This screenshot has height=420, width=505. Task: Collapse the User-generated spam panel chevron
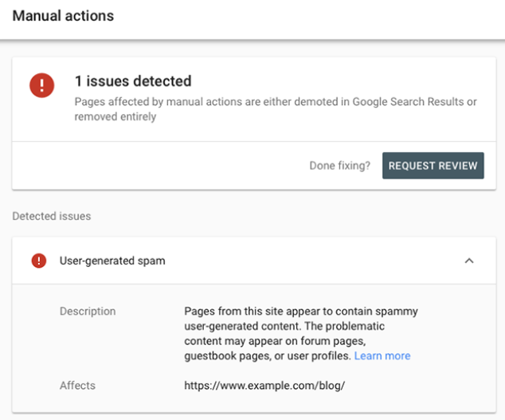click(x=468, y=261)
